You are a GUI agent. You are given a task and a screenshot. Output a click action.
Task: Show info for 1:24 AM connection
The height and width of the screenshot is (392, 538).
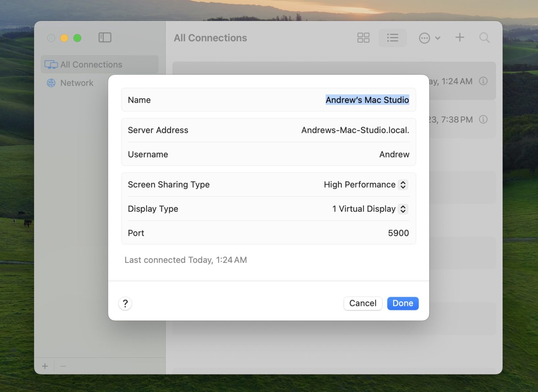point(483,81)
